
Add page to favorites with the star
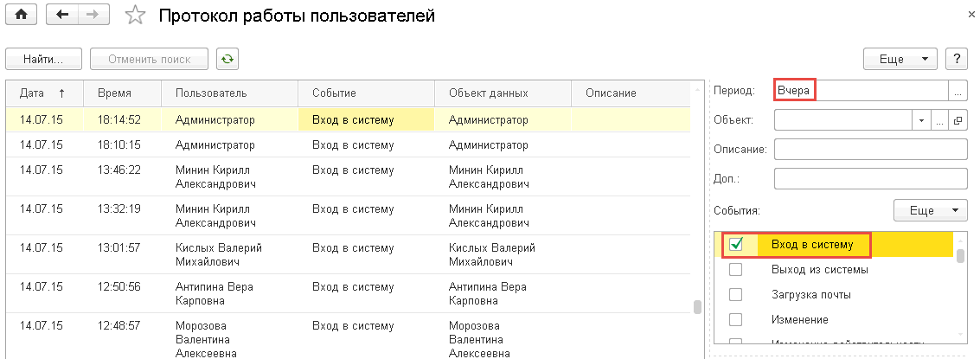[x=135, y=16]
